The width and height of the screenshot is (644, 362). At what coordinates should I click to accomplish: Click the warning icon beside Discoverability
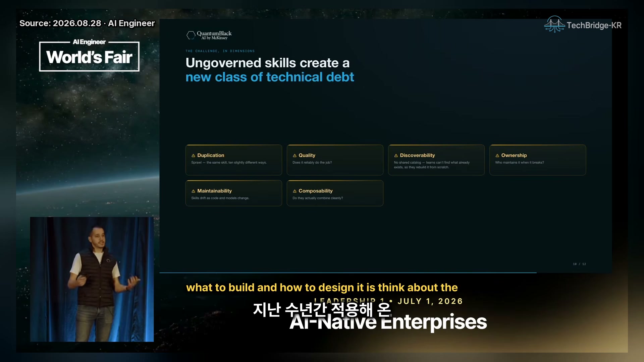click(x=396, y=156)
